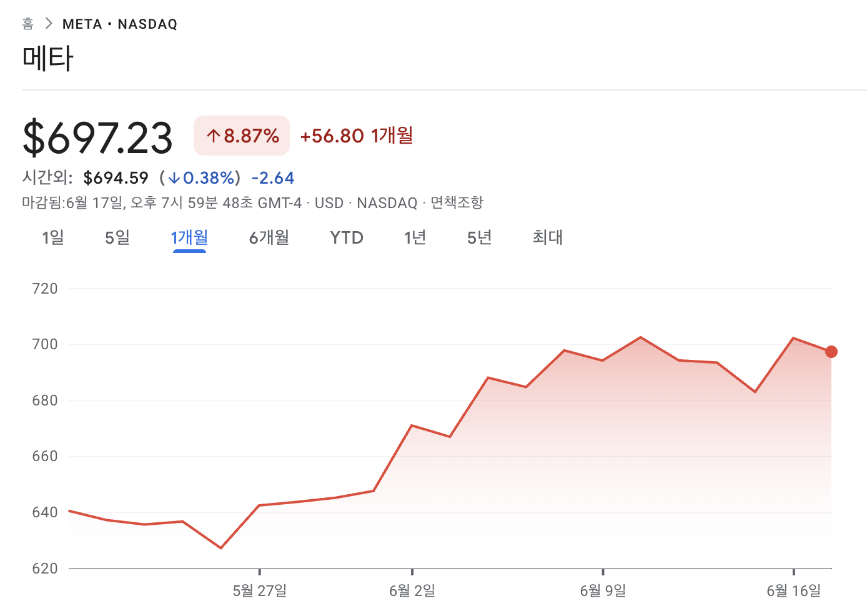The height and width of the screenshot is (616, 867).
Task: Show the 최대 chart range
Action: pos(548,237)
